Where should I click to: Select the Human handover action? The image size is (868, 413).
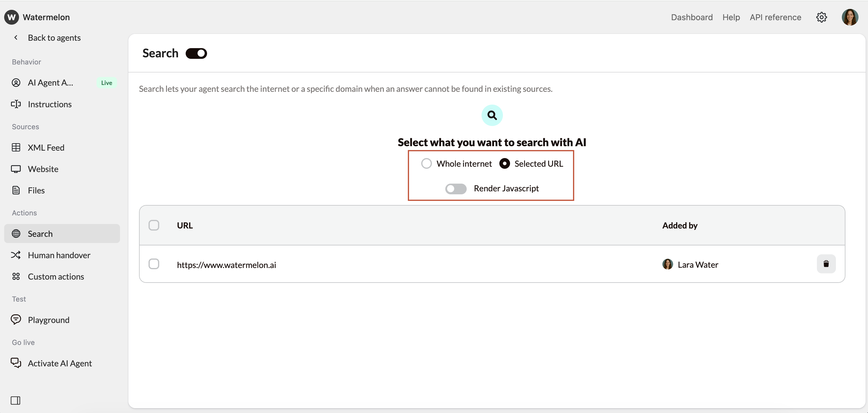(59, 255)
